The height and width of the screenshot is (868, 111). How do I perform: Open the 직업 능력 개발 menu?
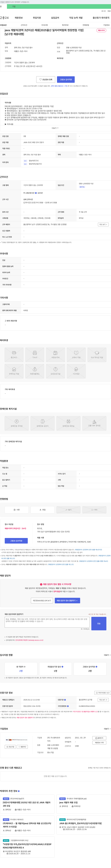coord(76,18)
